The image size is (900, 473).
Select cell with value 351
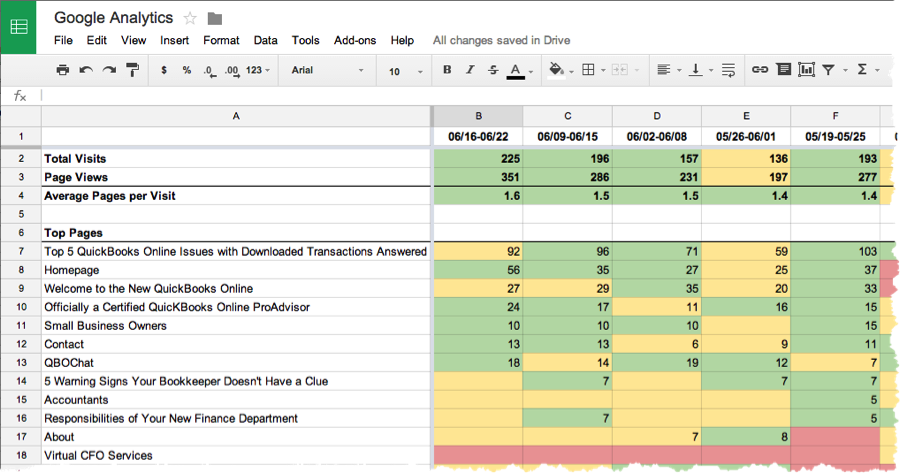click(478, 177)
